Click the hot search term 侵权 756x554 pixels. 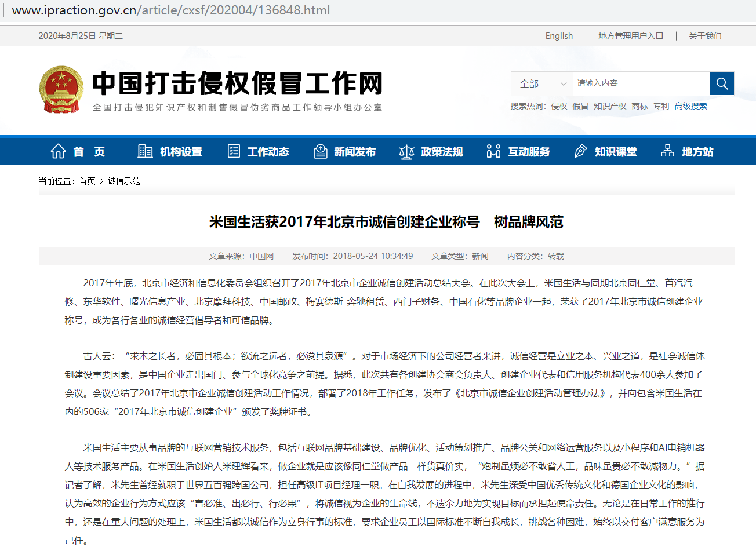[x=559, y=106]
